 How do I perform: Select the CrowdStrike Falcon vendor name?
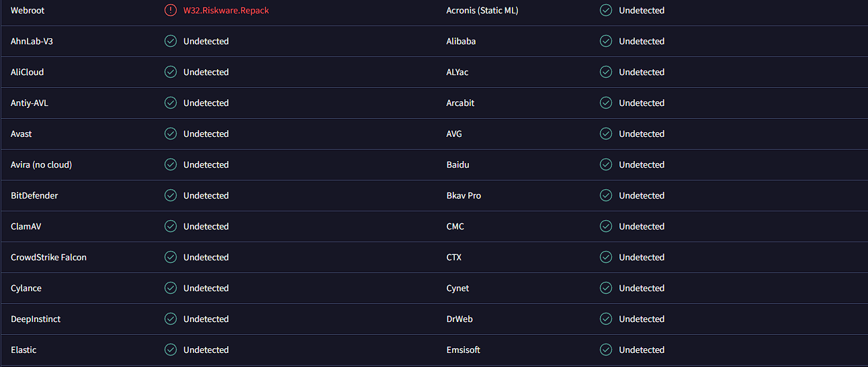point(49,258)
